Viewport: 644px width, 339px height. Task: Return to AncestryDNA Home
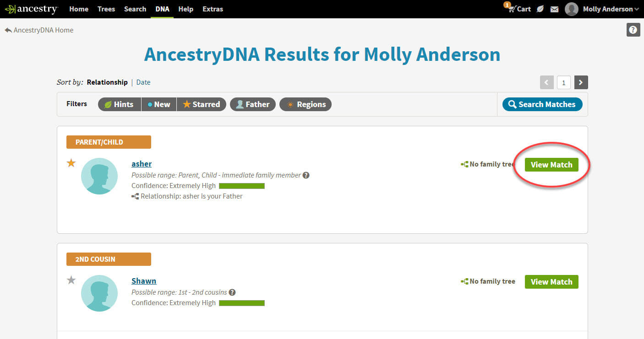click(x=39, y=30)
